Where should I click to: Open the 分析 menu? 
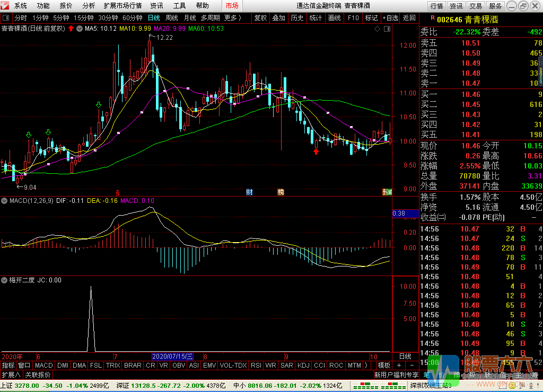click(x=89, y=6)
